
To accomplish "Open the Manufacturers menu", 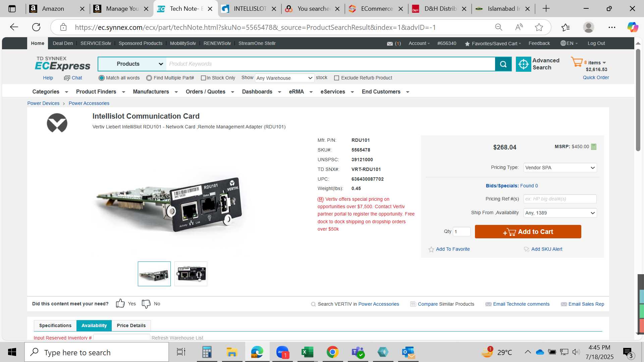I will [x=155, y=92].
